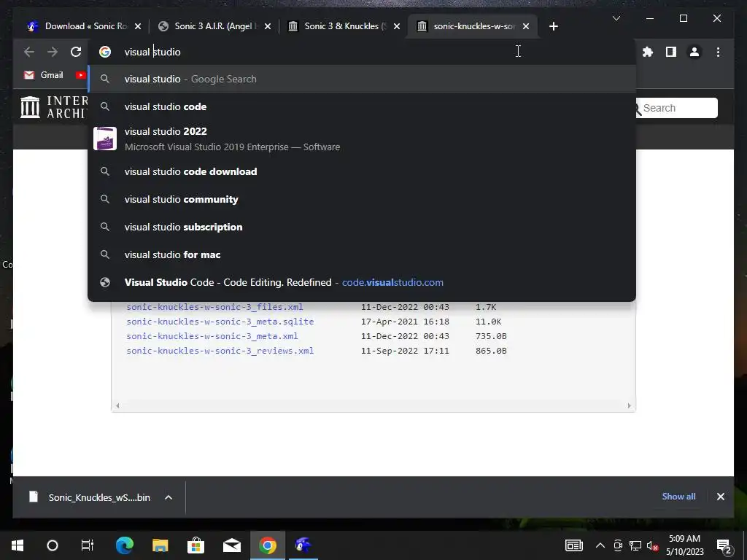Open sonic-knuckles-w-sonic-3_meta.sqlite

point(220,322)
